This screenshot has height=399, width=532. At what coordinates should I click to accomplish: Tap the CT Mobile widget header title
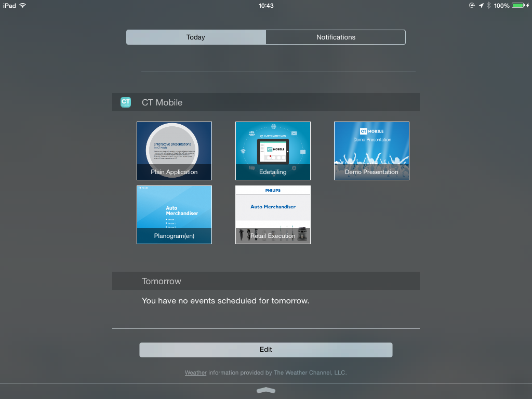coord(162,102)
